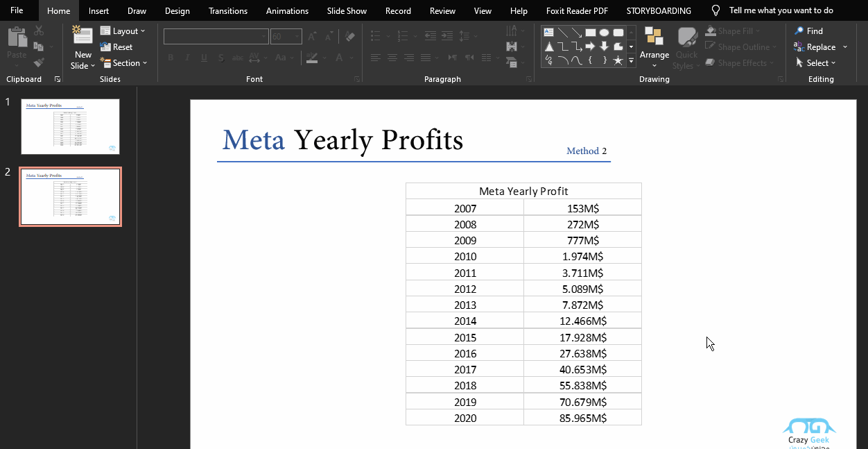Screen dimensions: 868x449
Task: Open the Insert ribbon tab
Action: [98, 10]
